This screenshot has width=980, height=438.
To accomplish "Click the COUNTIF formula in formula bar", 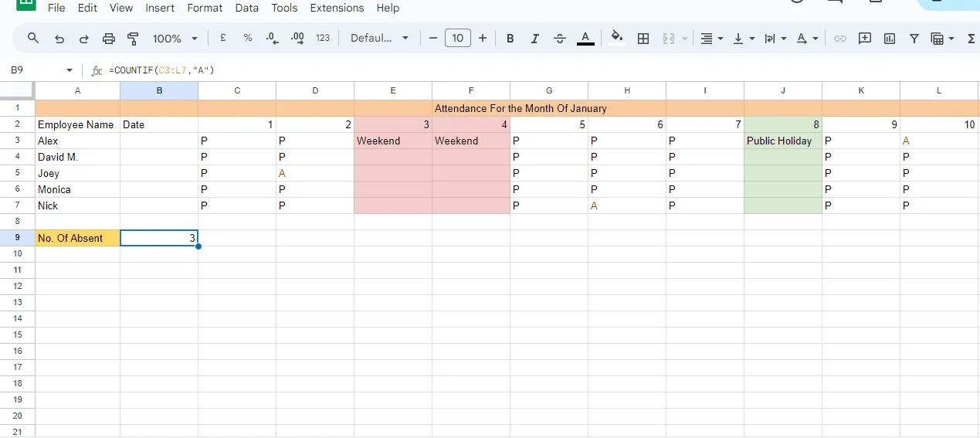I will click(x=161, y=70).
